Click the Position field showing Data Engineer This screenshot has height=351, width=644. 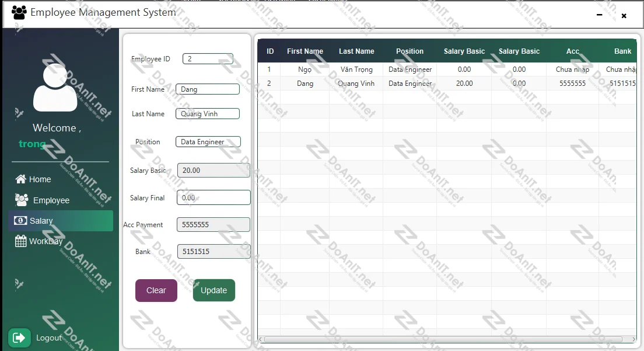[x=208, y=142]
